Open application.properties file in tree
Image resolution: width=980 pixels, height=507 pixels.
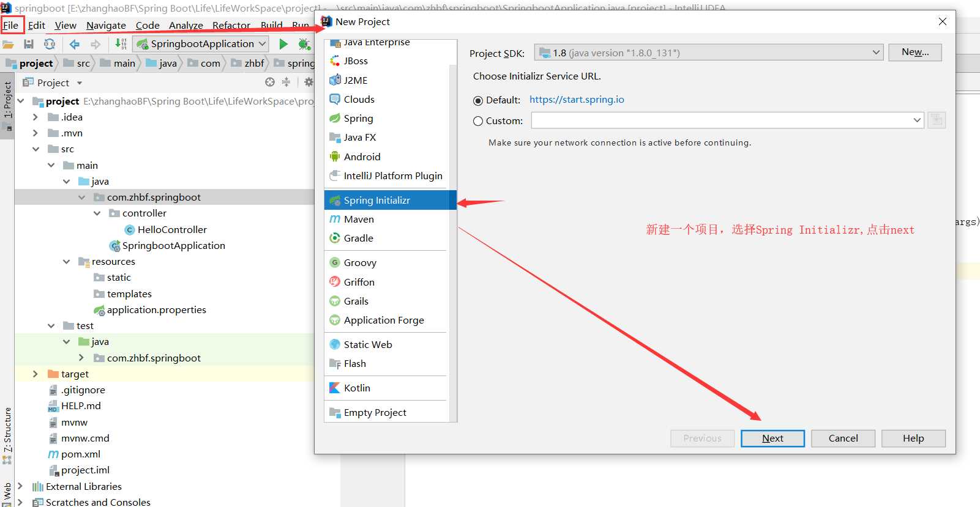click(x=150, y=309)
